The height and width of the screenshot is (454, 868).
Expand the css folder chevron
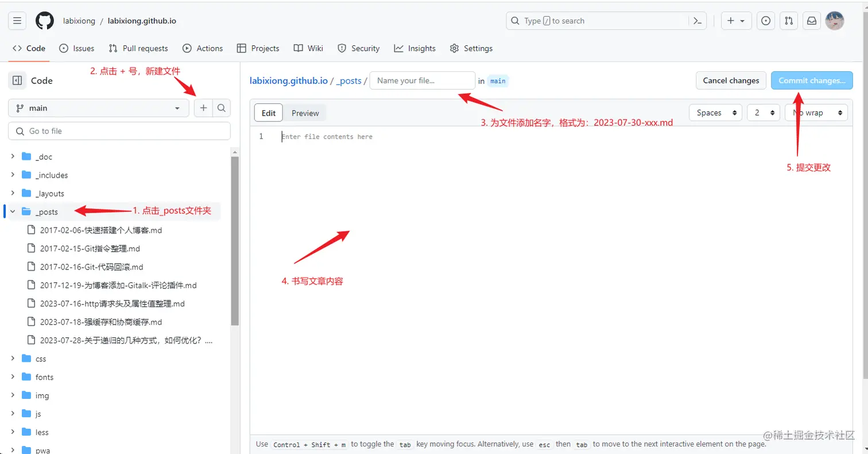[13, 359]
